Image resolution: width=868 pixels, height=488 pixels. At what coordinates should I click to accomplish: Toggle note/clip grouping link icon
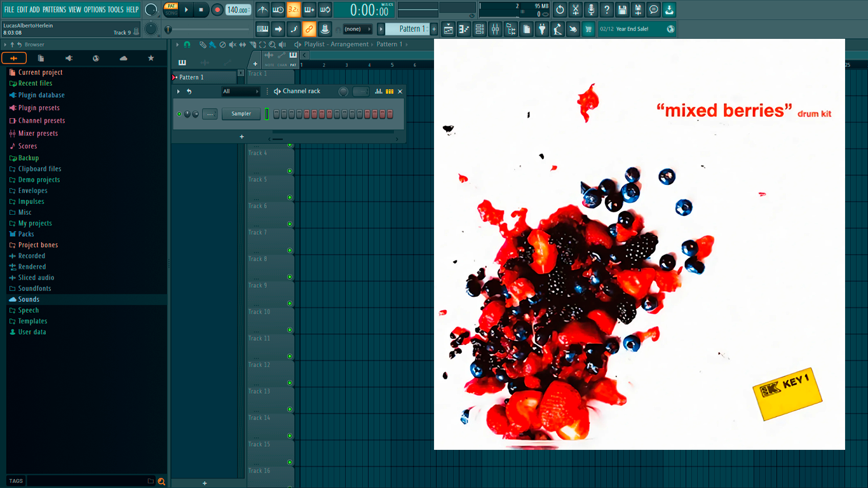(x=309, y=29)
